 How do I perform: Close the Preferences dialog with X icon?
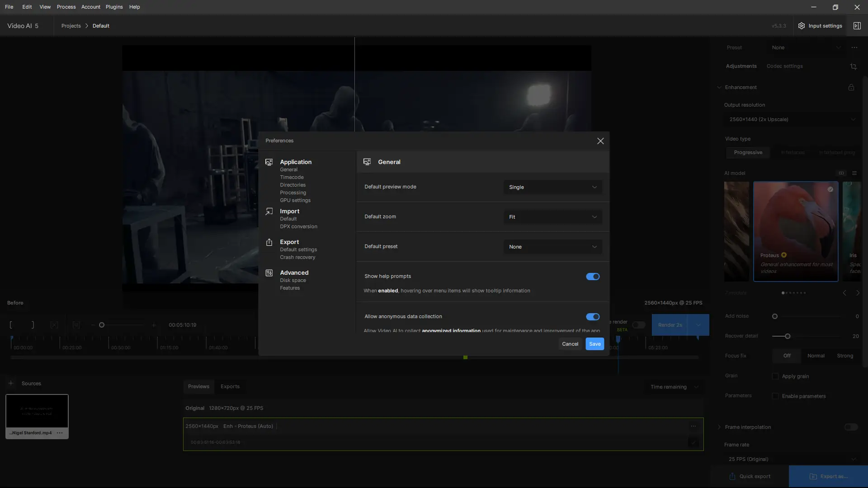tap(600, 141)
